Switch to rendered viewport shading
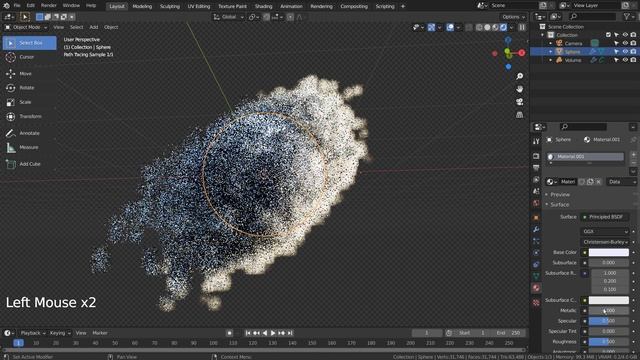 click(x=503, y=27)
